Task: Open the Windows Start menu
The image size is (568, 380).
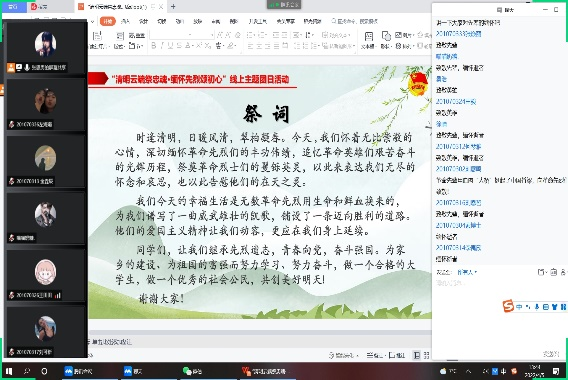Action: coord(9,371)
